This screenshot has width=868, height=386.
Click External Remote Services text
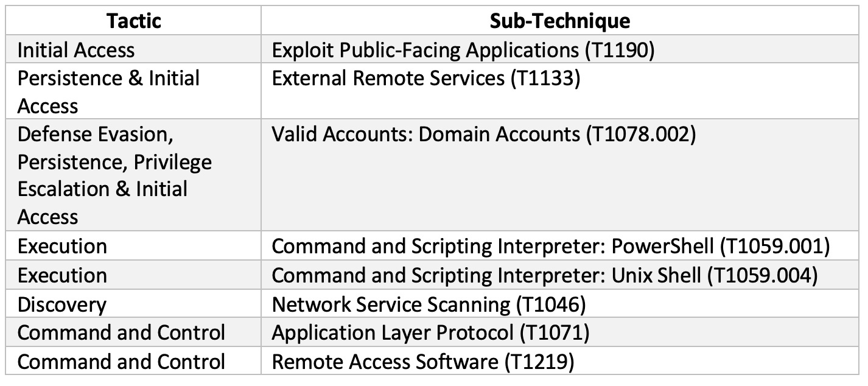click(390, 79)
